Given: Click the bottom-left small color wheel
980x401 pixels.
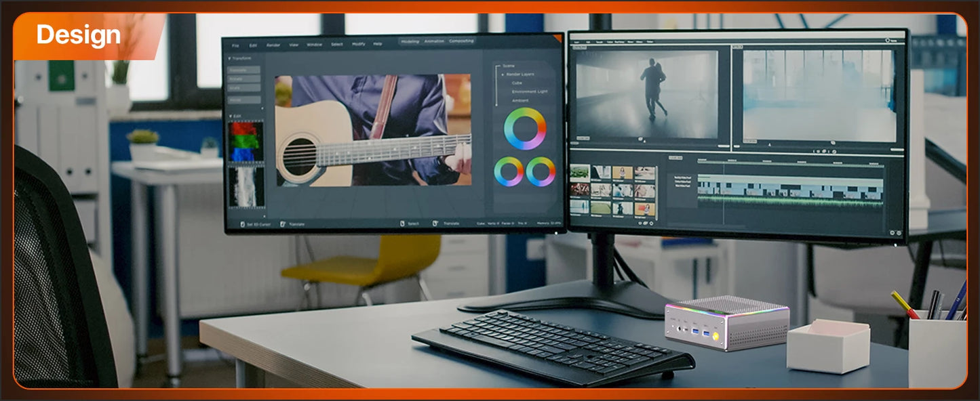Looking at the screenshot, I should pyautogui.click(x=509, y=171).
